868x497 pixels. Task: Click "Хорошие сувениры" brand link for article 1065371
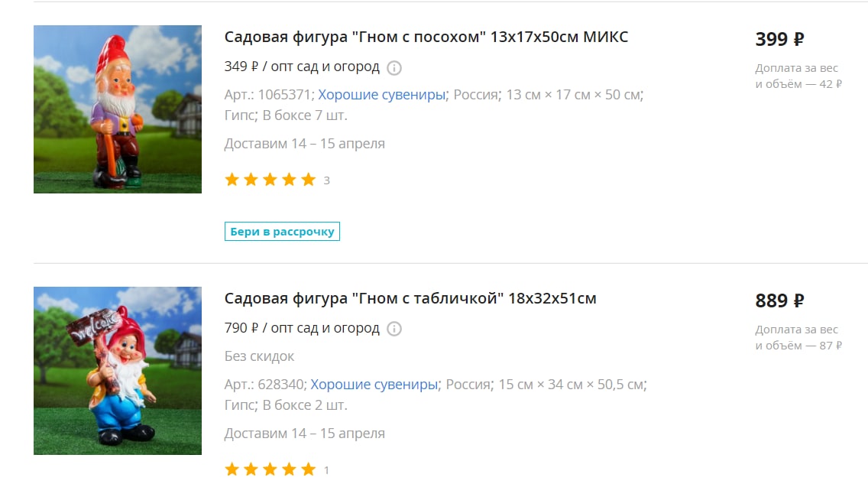tap(381, 95)
